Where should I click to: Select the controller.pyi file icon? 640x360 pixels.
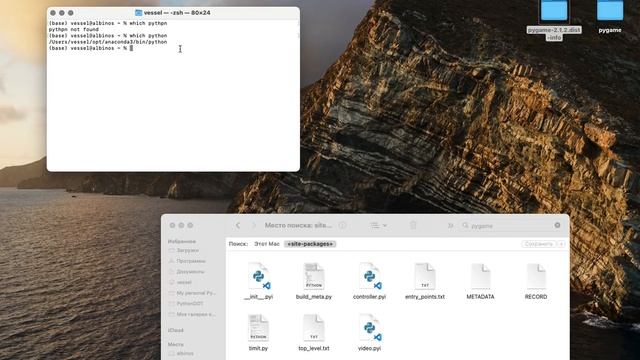369,276
